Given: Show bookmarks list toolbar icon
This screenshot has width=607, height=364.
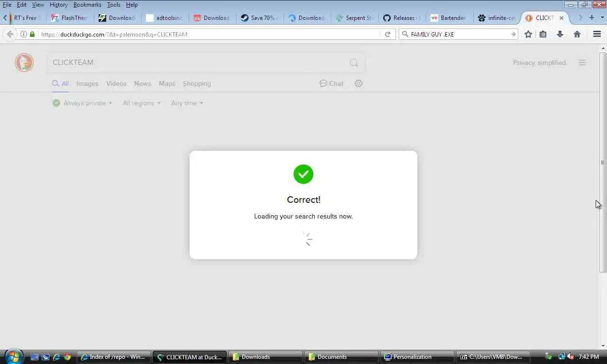Looking at the screenshot, I should pos(543,34).
